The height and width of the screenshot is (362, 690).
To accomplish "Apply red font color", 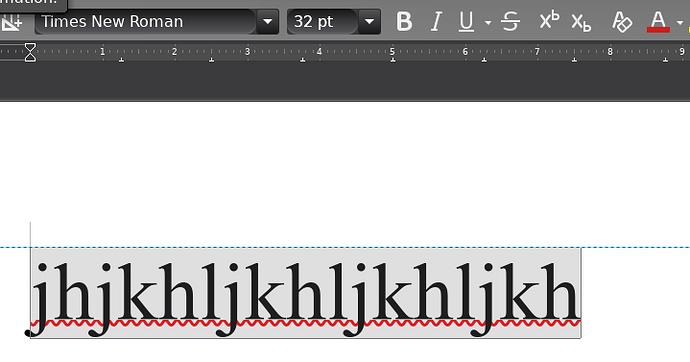I will tap(658, 22).
